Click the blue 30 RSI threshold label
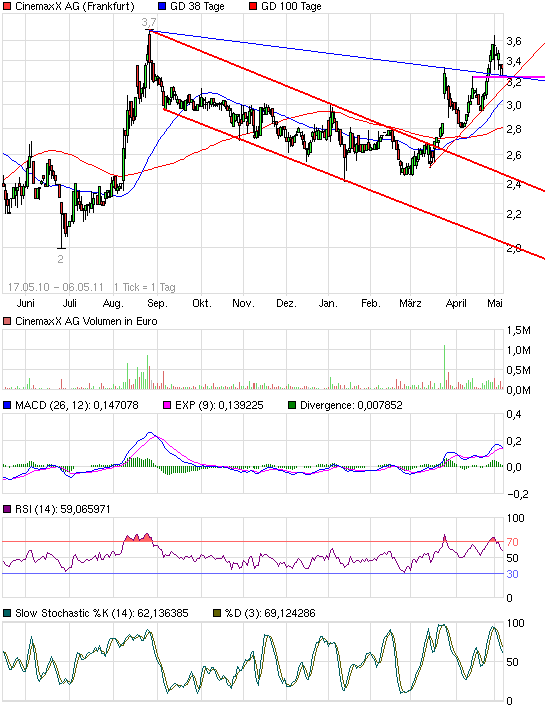Viewport: 545px width, 710px height. click(x=512, y=575)
